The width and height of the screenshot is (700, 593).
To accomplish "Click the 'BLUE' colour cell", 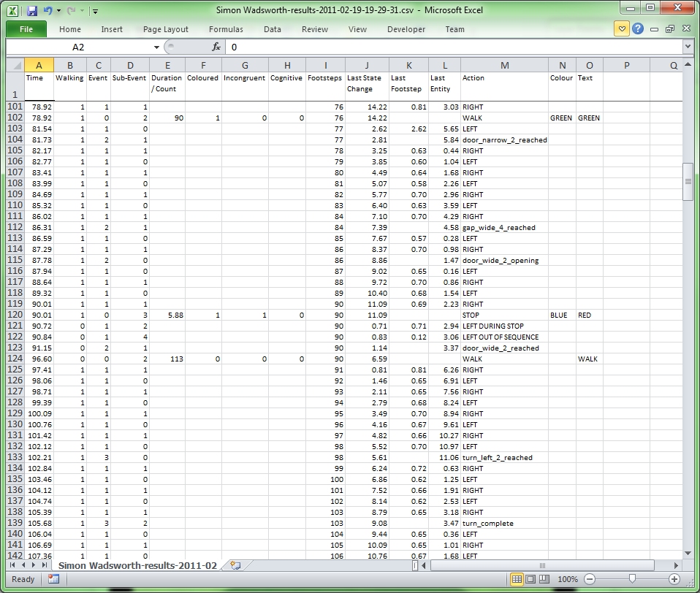I will pyautogui.click(x=562, y=315).
